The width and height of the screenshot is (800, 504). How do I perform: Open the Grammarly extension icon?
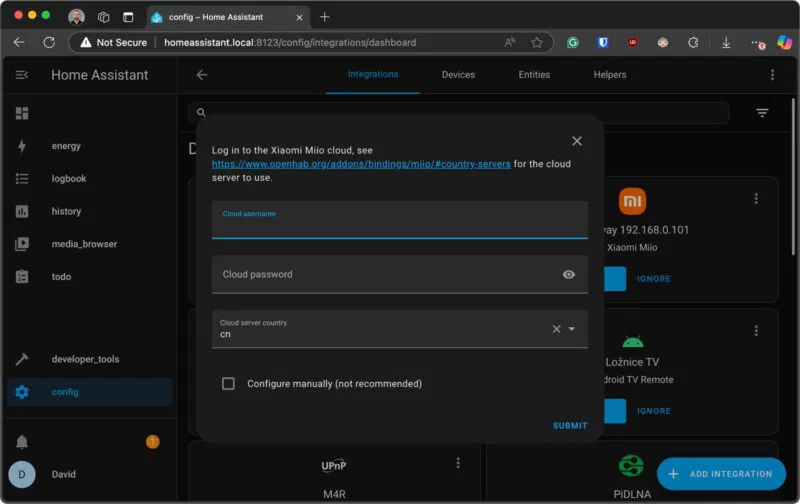[x=572, y=43]
